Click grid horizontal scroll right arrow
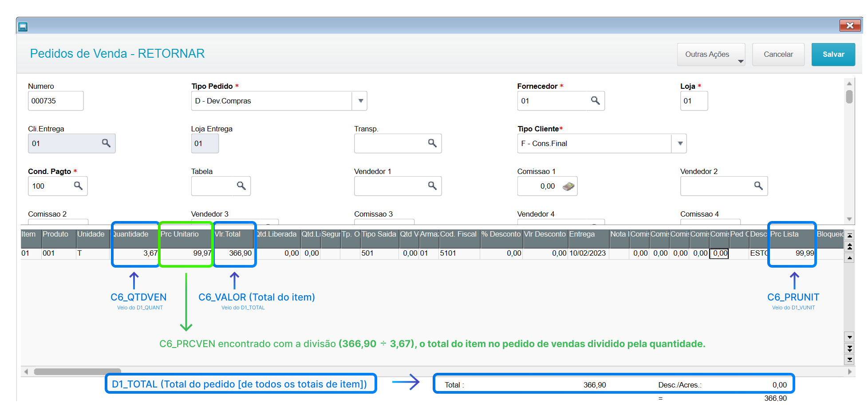This screenshot has width=868, height=415. point(849,372)
